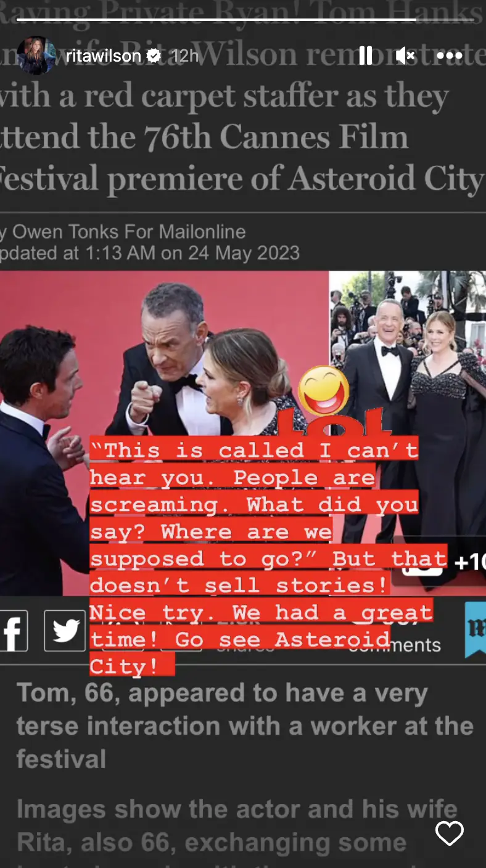This screenshot has height=868, width=486.
Task: Open the three-dot more options menu
Action: point(449,55)
